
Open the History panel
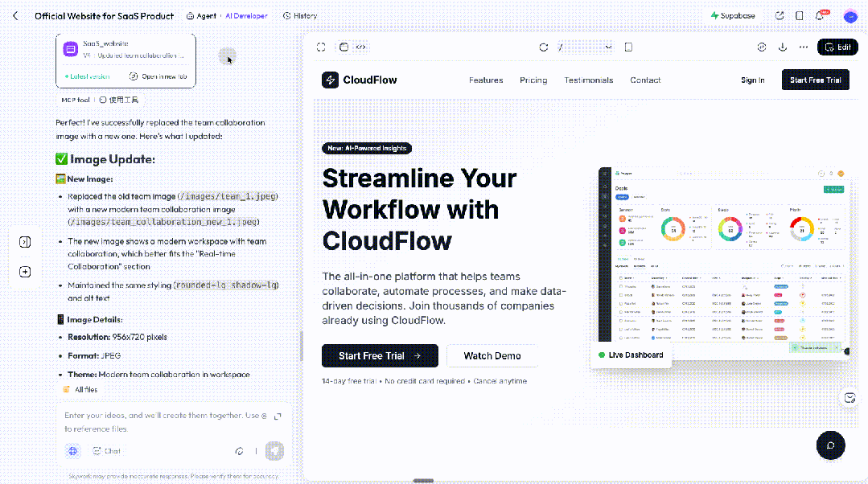[x=300, y=16]
